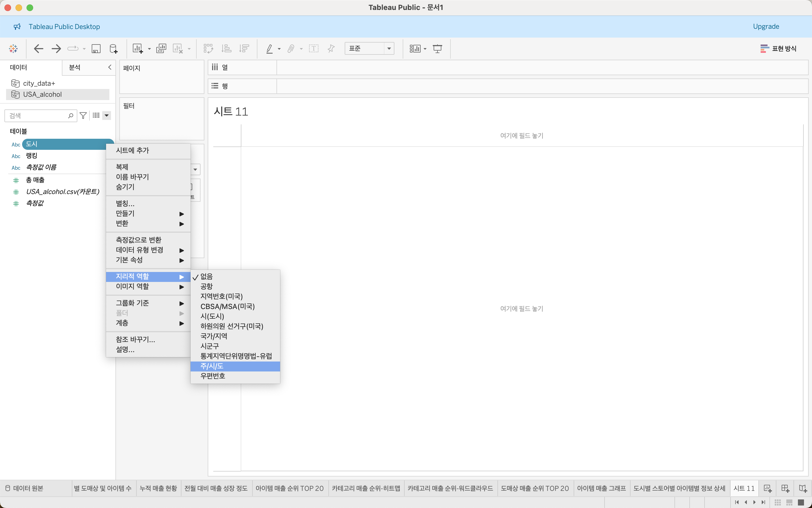The height and width of the screenshot is (508, 812).
Task: Click the presentation mode icon
Action: click(437, 49)
